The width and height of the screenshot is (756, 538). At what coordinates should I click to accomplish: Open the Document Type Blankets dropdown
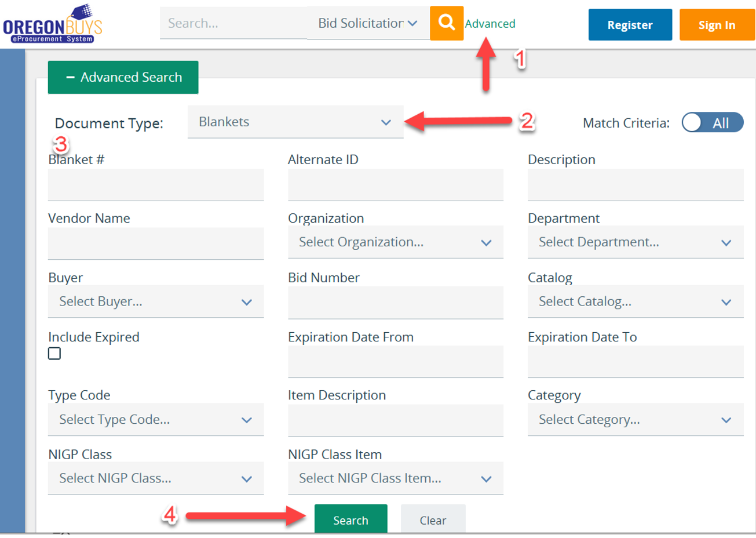tap(295, 122)
